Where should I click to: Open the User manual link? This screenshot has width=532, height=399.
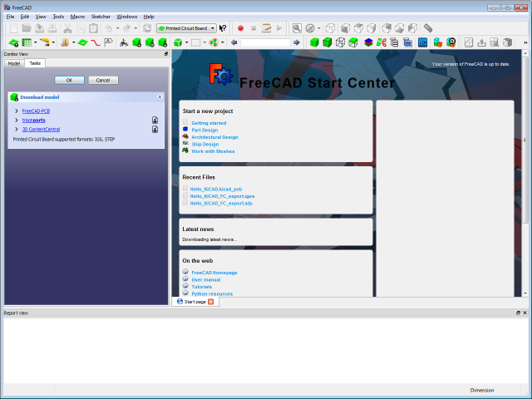tap(205, 280)
